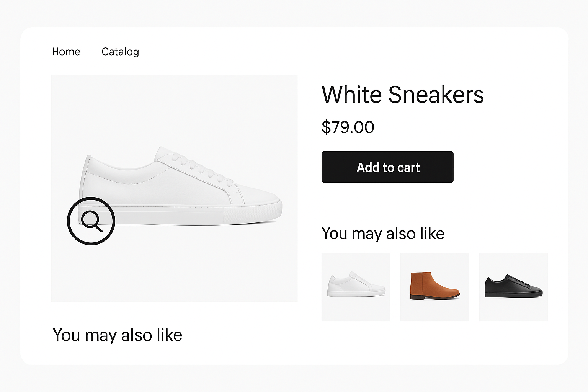588x392 pixels.
Task: Click the black sneaker recommended product
Action: 513,287
